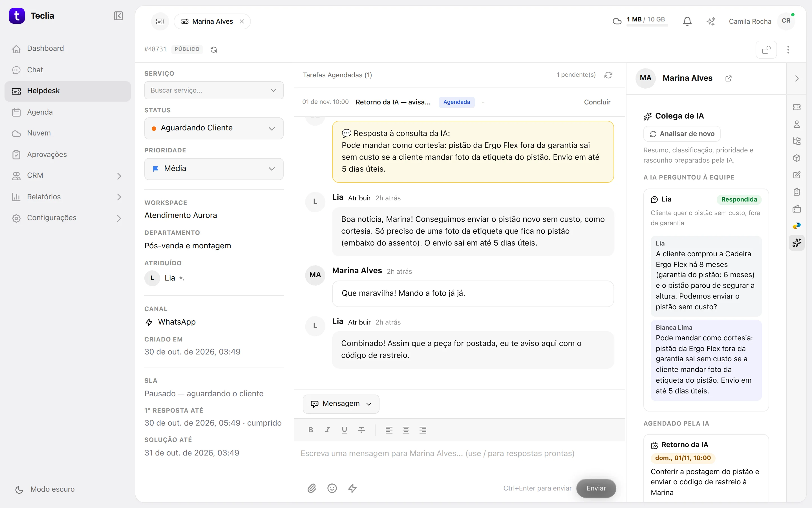Switch to Modo escuro

[x=45, y=490]
